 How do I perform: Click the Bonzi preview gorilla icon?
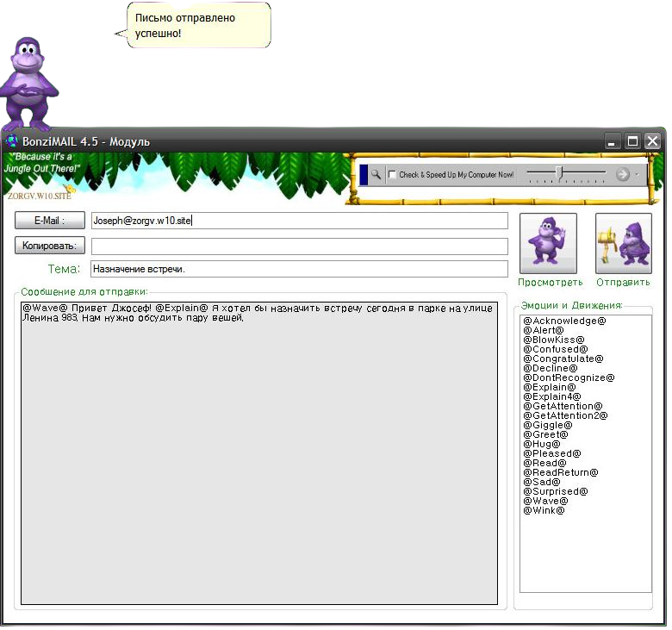[548, 243]
